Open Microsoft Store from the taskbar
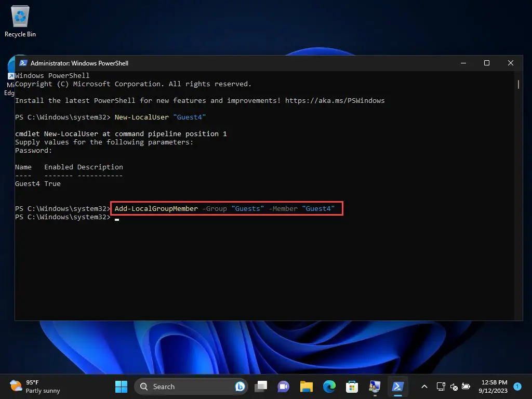Viewport: 532px width, 399px height. pyautogui.click(x=352, y=387)
